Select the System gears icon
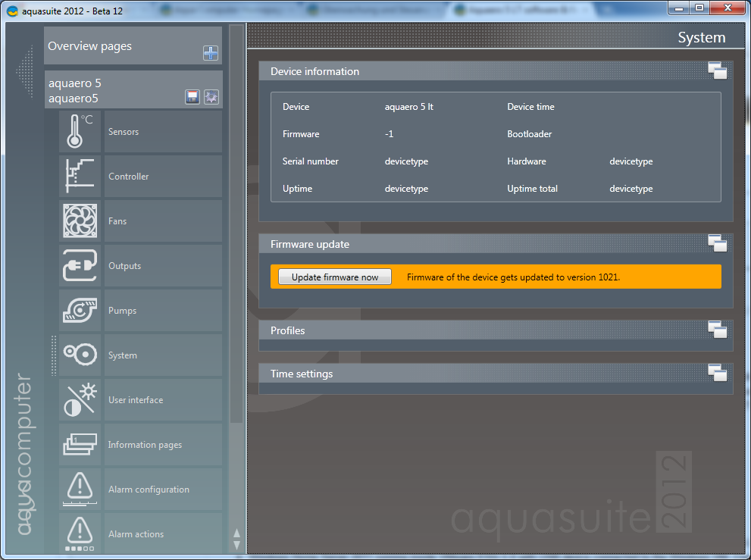This screenshot has height=560, width=751. coord(80,355)
